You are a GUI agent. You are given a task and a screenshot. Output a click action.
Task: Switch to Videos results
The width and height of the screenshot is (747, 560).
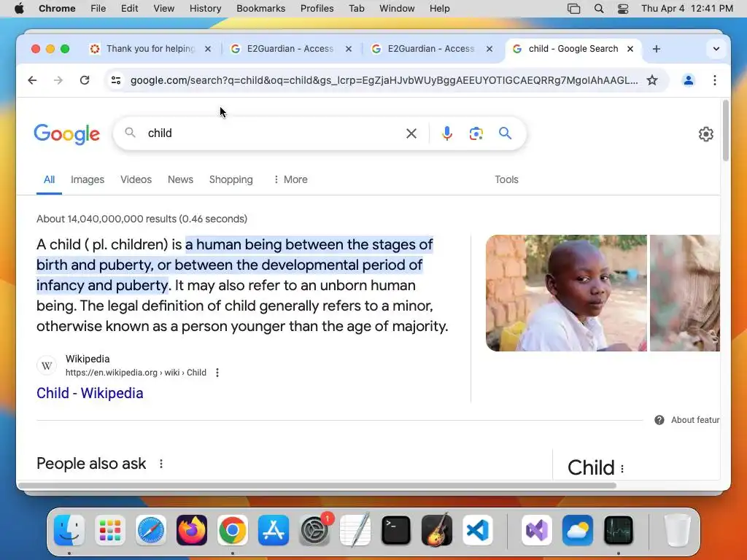point(136,179)
